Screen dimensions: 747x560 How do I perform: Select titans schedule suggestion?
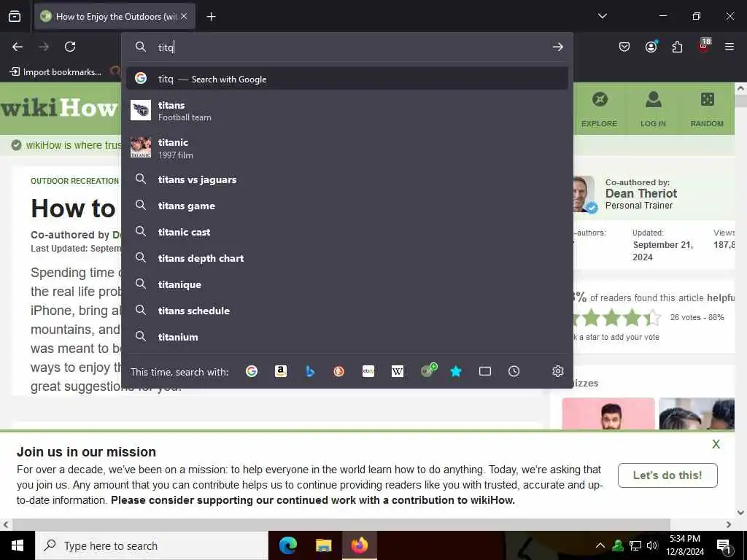pos(347,311)
